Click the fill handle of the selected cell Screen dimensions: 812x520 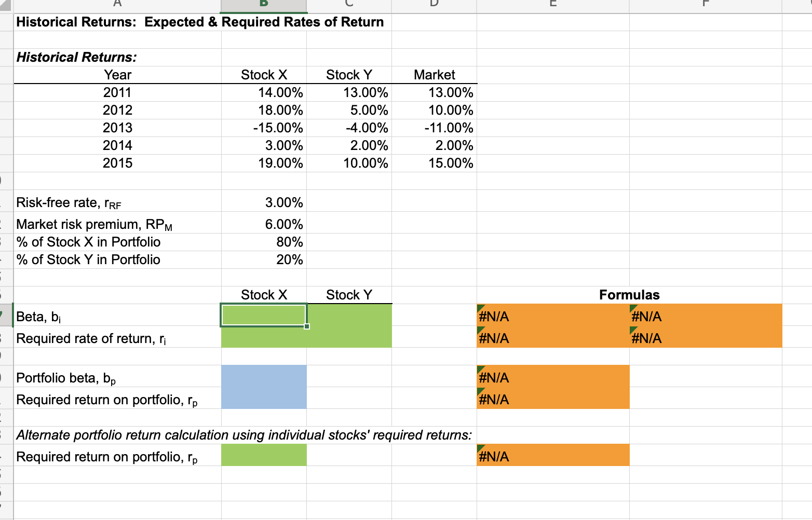[x=307, y=326]
